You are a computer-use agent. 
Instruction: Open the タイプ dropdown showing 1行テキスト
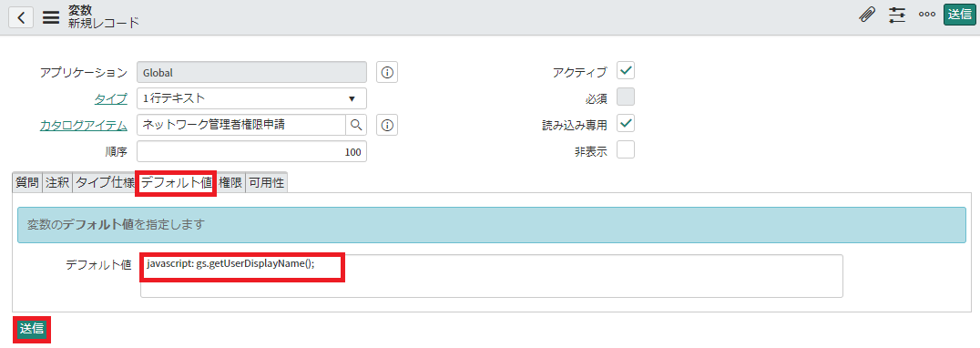point(251,98)
